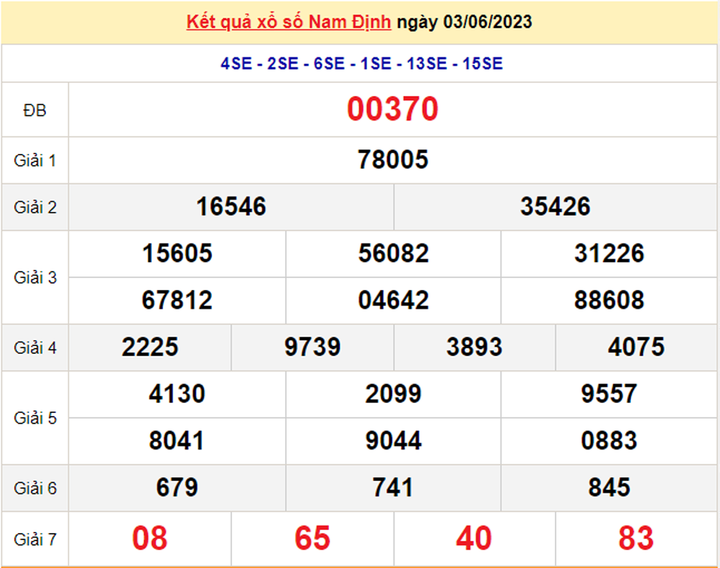Select third prize number 04642
The image size is (720, 568).
pyautogui.click(x=394, y=300)
